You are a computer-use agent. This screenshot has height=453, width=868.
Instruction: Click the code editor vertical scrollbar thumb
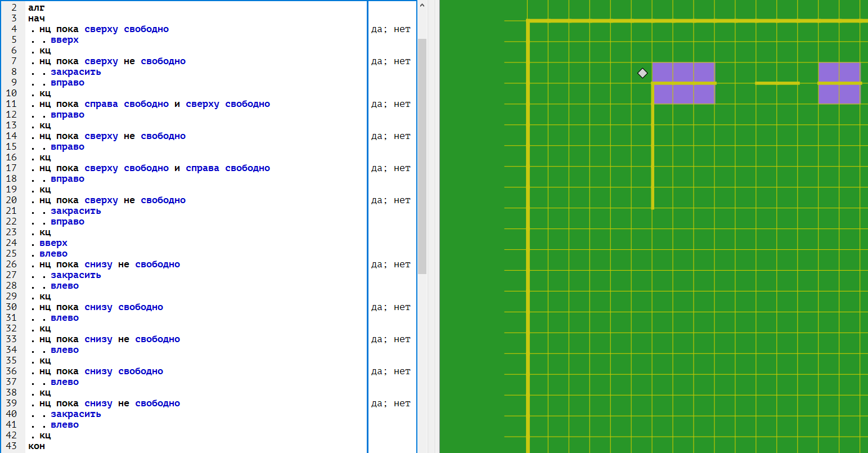[422, 155]
